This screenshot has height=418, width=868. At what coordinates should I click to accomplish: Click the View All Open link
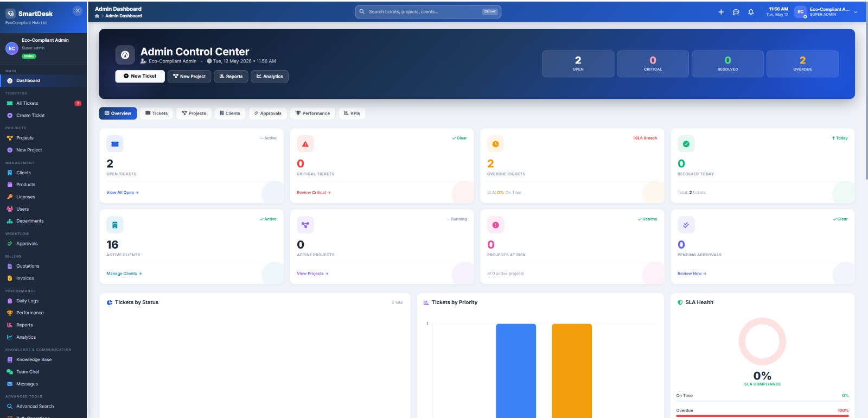coord(123,193)
